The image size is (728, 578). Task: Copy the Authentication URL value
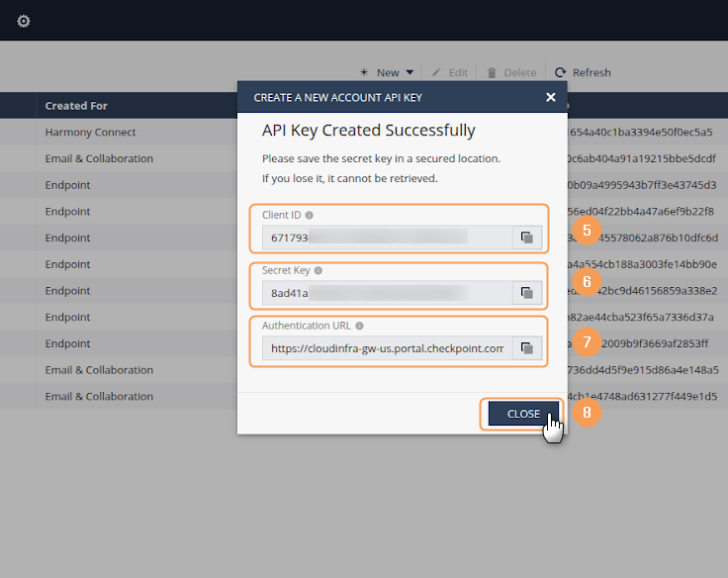[x=526, y=348]
